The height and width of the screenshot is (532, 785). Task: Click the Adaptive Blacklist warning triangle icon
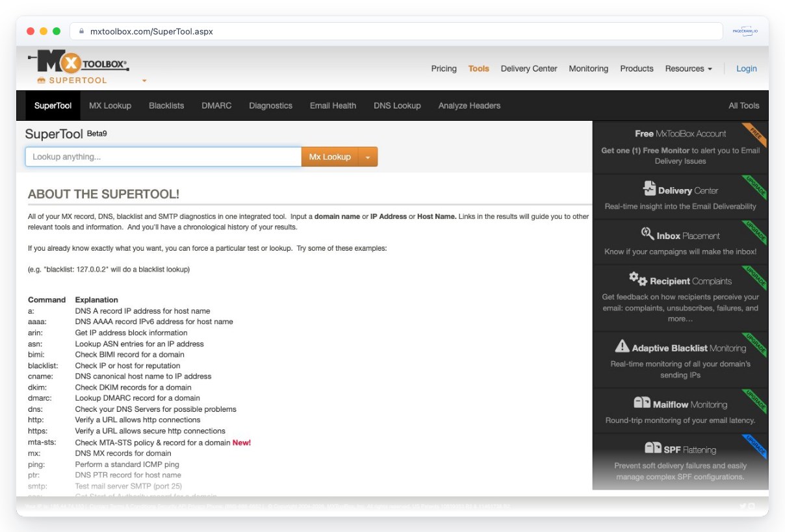pos(622,346)
